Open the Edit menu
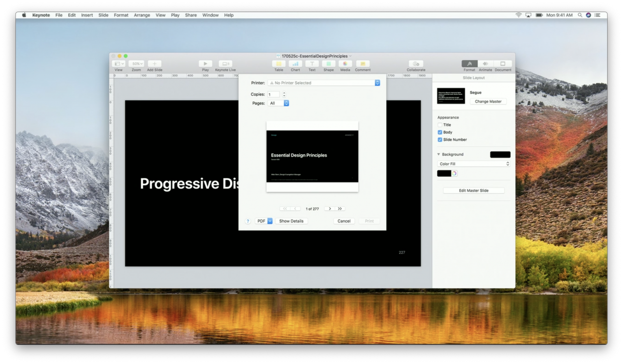623x364 pixels. coord(72,15)
